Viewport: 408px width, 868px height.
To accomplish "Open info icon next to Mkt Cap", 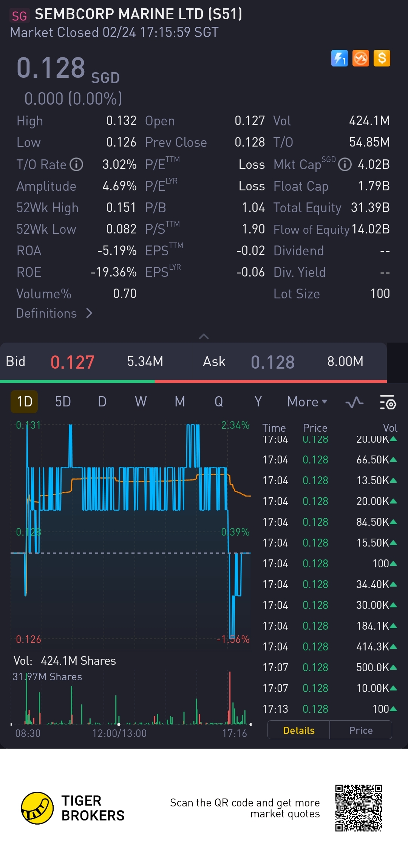I will pyautogui.click(x=345, y=165).
